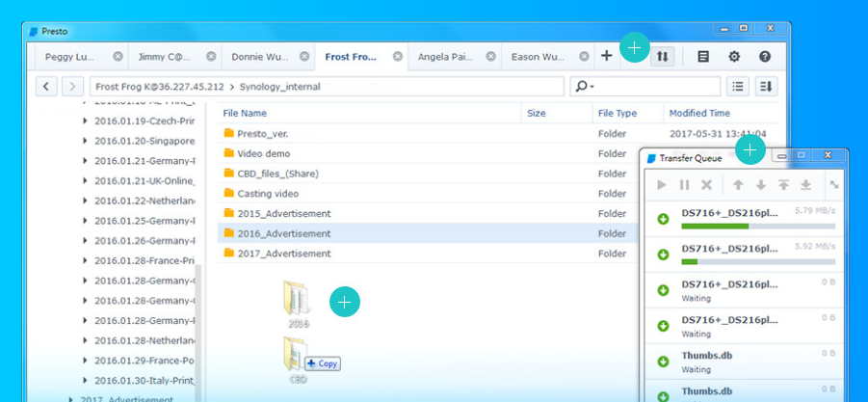Click Presto_ver. modified time 2017-05-31

click(x=718, y=133)
